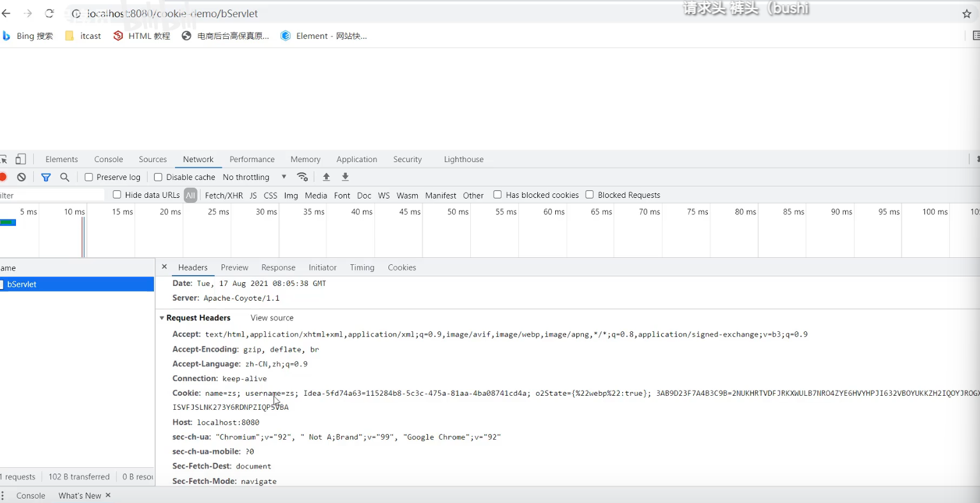
Task: Open What's New drawer tab
Action: point(79,495)
